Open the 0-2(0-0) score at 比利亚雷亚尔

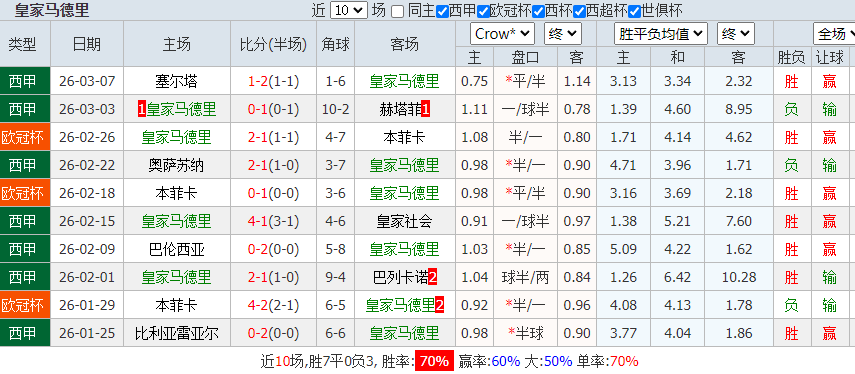click(x=273, y=333)
